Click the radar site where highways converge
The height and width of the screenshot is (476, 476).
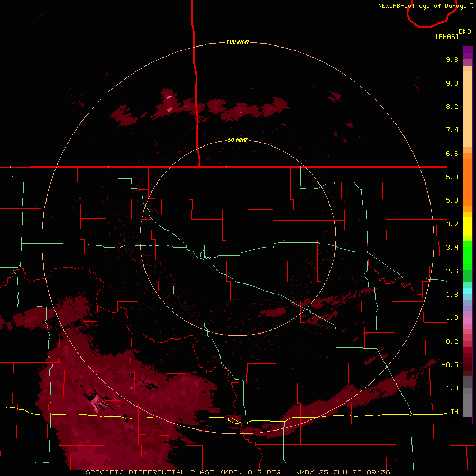click(x=205, y=258)
